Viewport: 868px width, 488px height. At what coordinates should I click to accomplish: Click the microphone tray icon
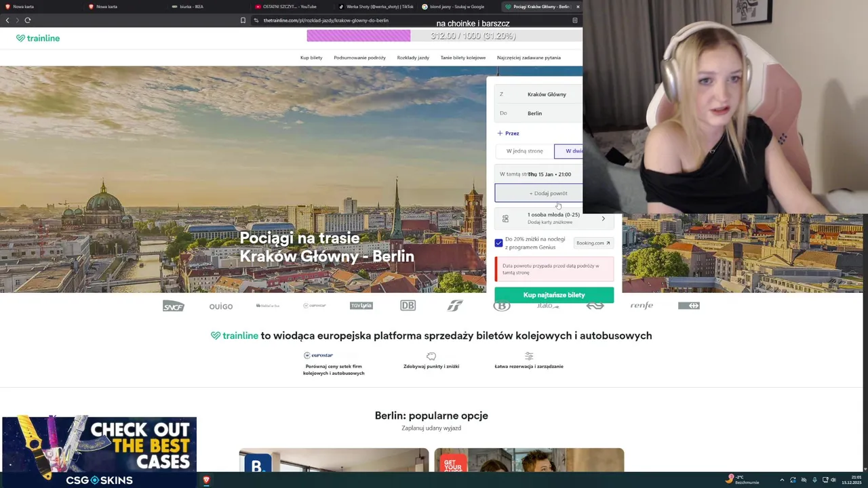click(814, 480)
